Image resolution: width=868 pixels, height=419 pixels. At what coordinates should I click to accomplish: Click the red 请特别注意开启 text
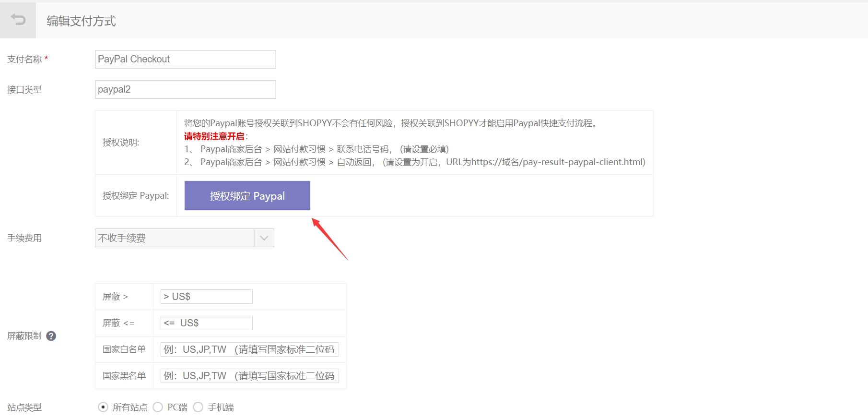coord(214,136)
